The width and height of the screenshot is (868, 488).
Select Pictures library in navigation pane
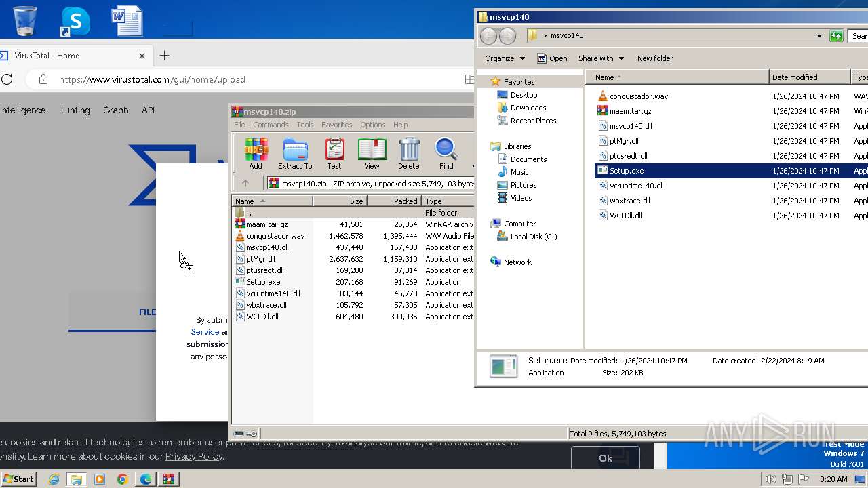click(524, 185)
